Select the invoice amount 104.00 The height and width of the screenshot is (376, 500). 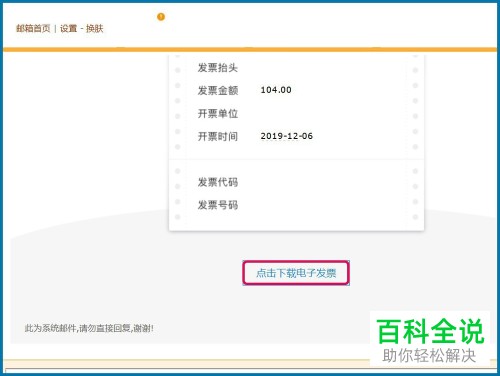tap(276, 90)
